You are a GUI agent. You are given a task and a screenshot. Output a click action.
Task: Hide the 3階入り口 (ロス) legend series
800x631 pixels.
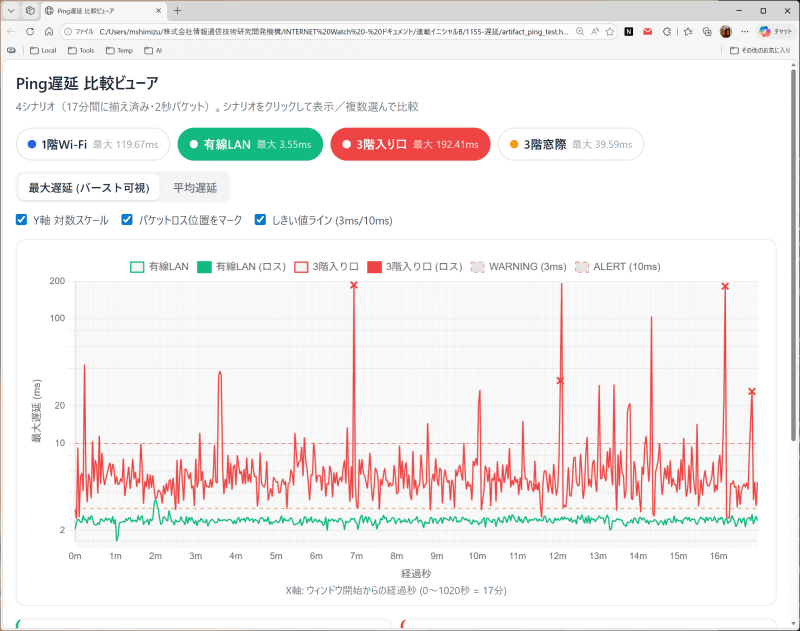tap(414, 267)
